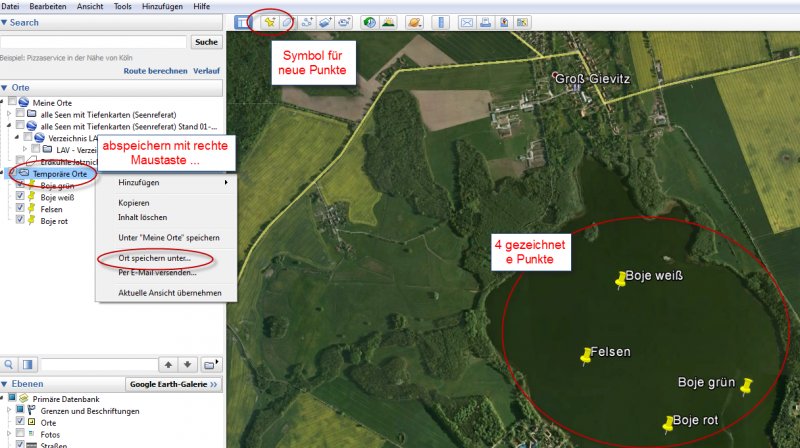This screenshot has height=448, width=800.
Task: Collapse the Verzeichnis LA tree node
Action: pos(17,137)
